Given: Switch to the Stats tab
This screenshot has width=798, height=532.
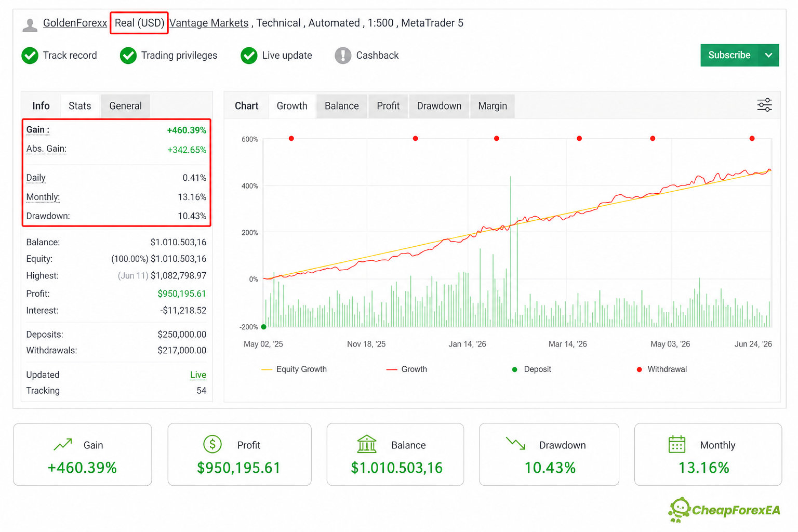Looking at the screenshot, I should point(80,106).
